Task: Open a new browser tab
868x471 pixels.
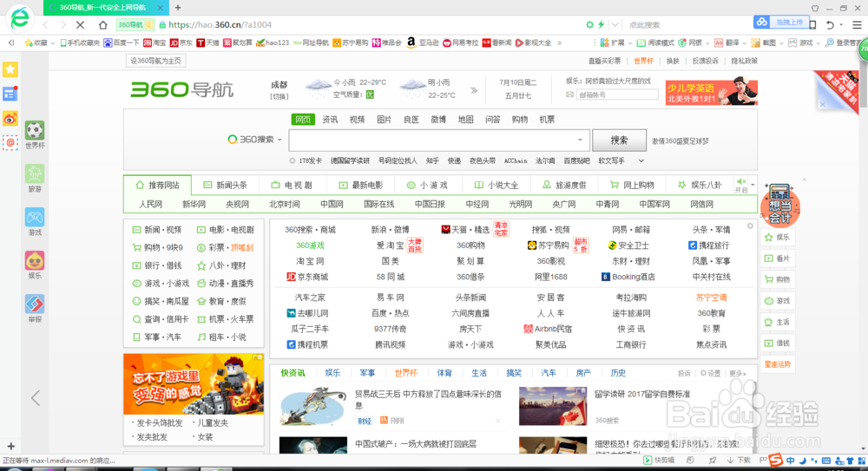Action: pos(178,7)
